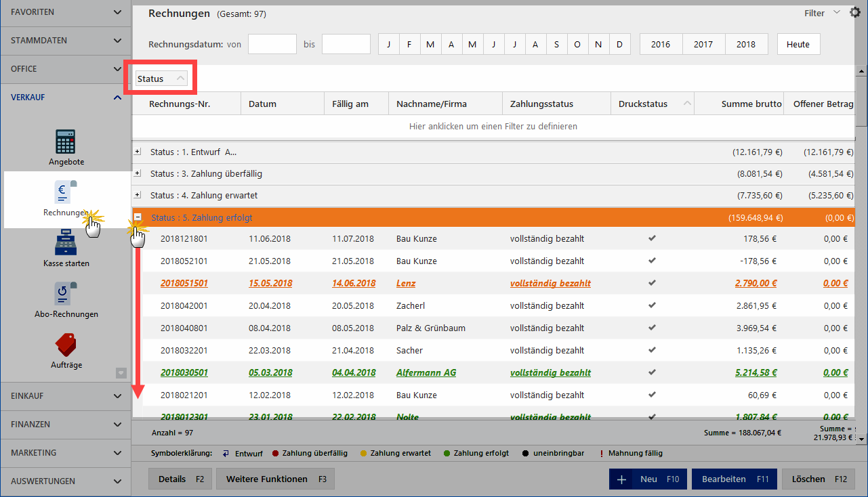Click scrollbar up arrow of table
This screenshot has height=497, width=868.
[861, 70]
